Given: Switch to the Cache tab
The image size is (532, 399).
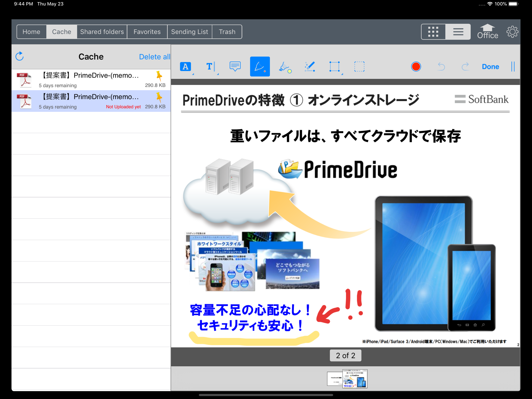Looking at the screenshot, I should [62, 32].
